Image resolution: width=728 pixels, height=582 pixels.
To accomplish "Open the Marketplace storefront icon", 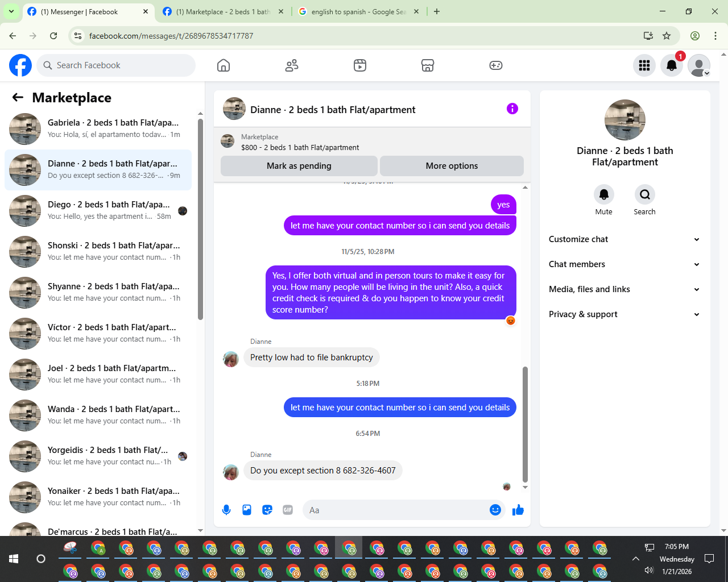I will [x=428, y=65].
